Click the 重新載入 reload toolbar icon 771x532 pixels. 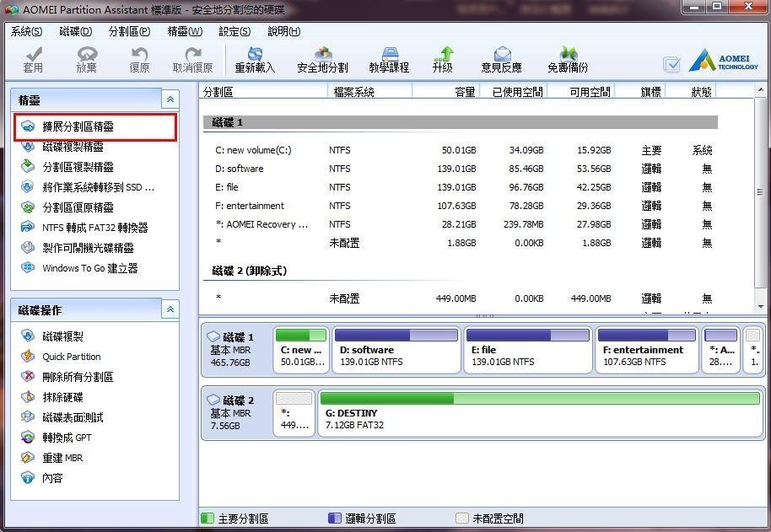point(255,60)
